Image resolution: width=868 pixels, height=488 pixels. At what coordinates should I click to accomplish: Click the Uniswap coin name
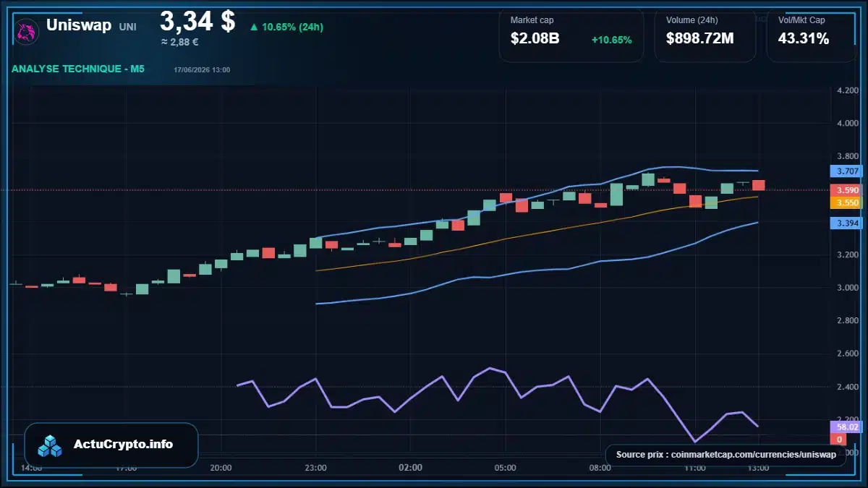coord(79,25)
